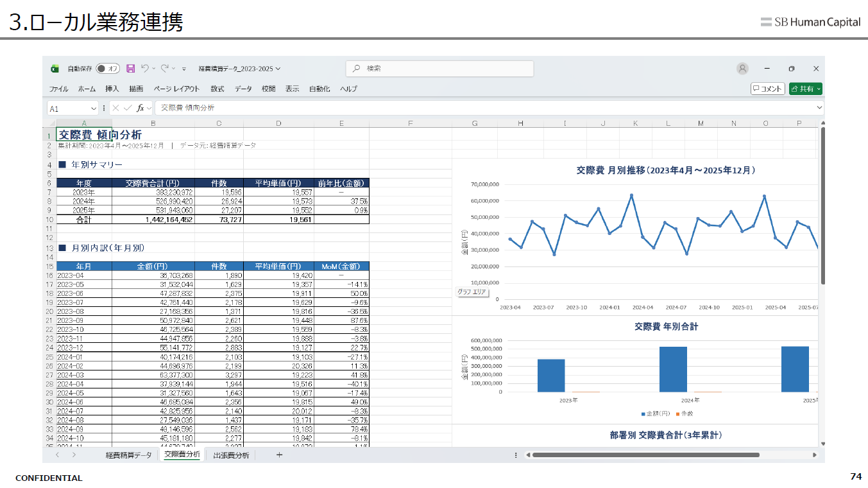Switch to the 出張費分析 sheet tab
This screenshot has height=488, width=868.
tap(231, 455)
